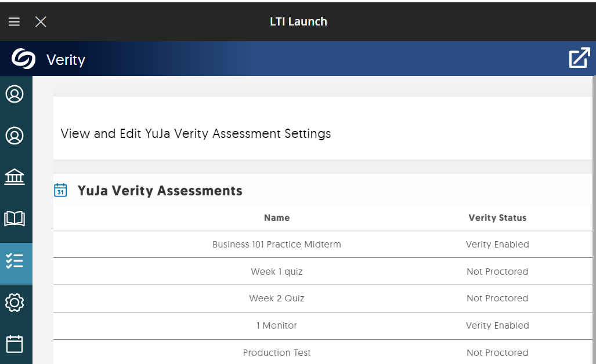Viewport: 596px width, 364px height.
Task: Close the LTI Launch window with the X
Action: point(41,21)
